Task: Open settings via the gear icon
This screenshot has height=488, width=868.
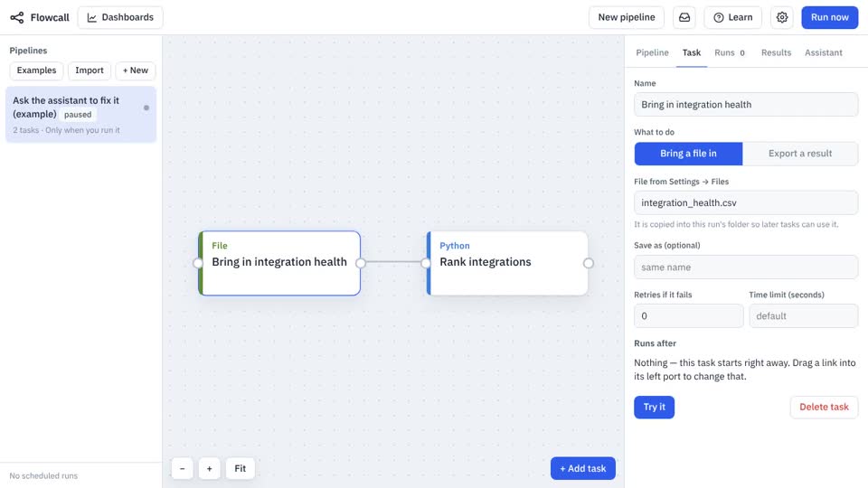Action: pos(781,18)
